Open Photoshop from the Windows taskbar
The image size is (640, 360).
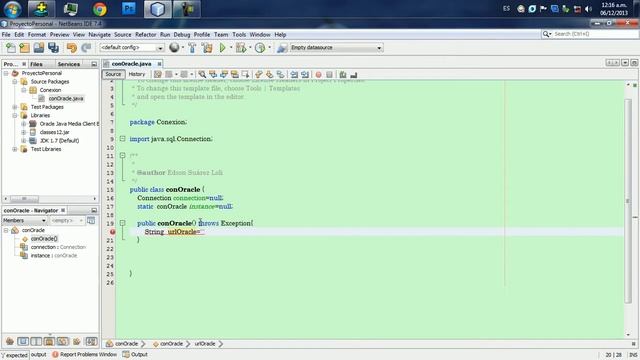(129, 9)
